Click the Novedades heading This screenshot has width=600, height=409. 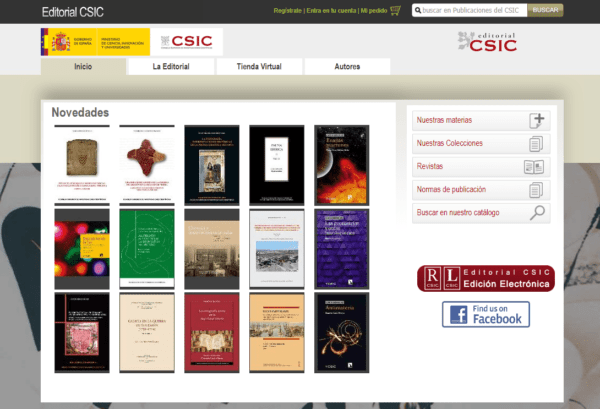(x=80, y=112)
